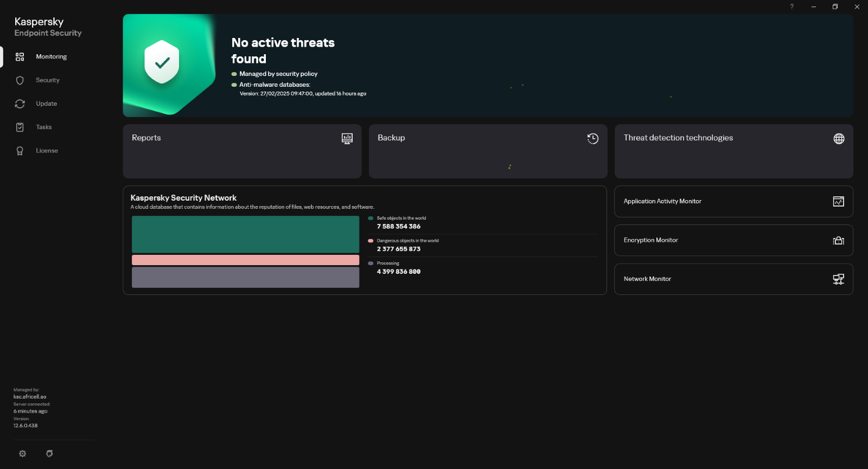
Task: Click server name ksc.africell.ao
Action: click(30, 397)
